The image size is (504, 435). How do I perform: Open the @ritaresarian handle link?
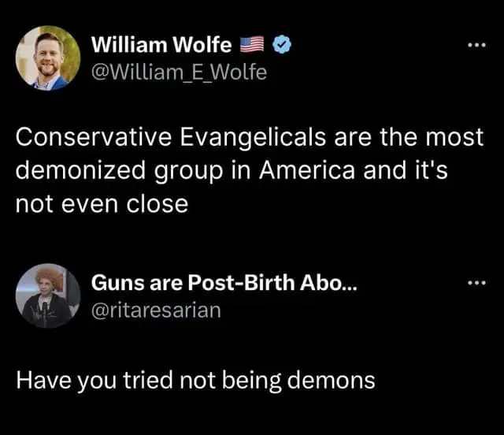157,310
